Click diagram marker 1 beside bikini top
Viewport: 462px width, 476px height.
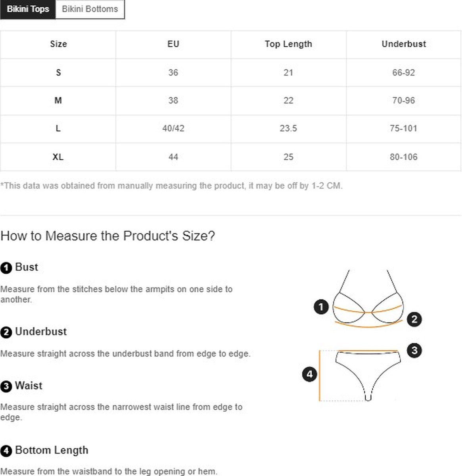321,307
